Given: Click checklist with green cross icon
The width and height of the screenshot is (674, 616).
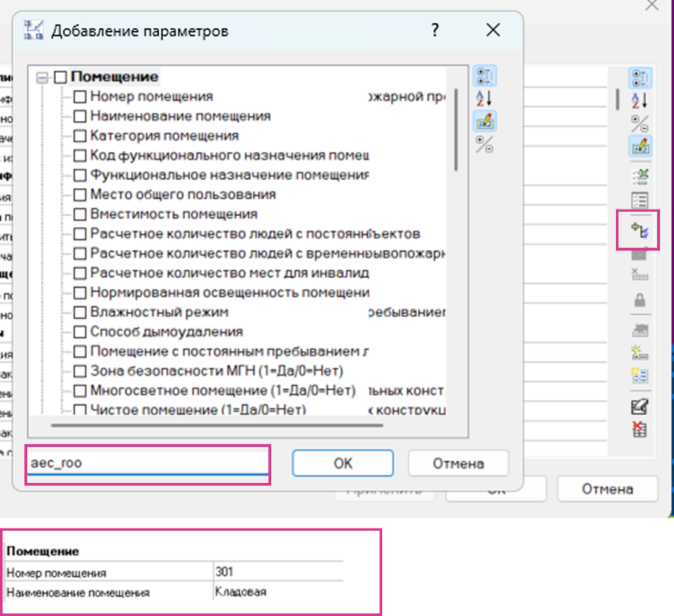Looking at the screenshot, I should (x=639, y=176).
